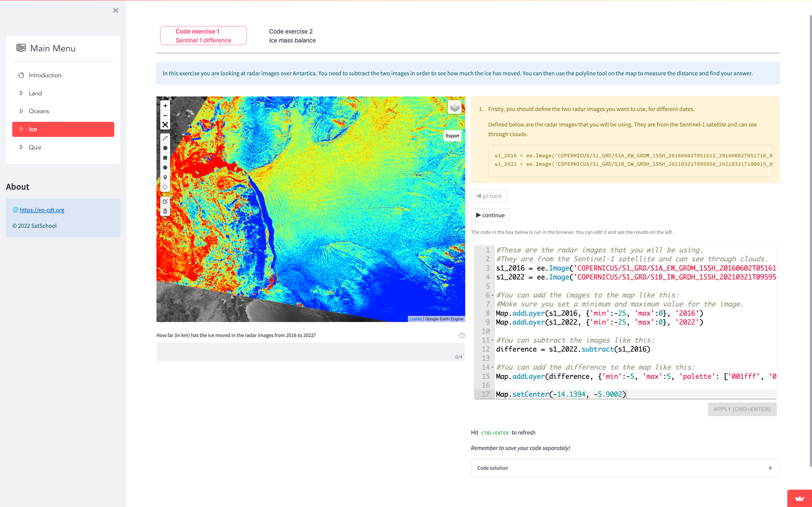Select the rectangle draw tool

coord(165,157)
